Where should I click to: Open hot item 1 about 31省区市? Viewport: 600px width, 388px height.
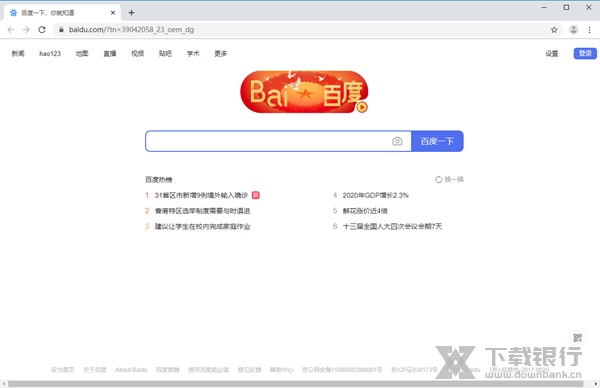pos(201,195)
